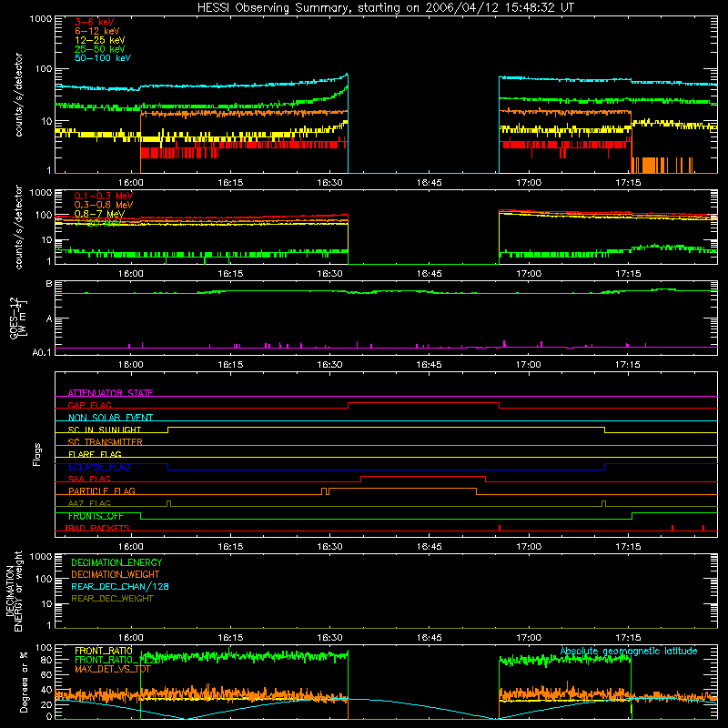Select the green 25-50 keV legend label
This screenshot has height=728, width=728.
99,49
